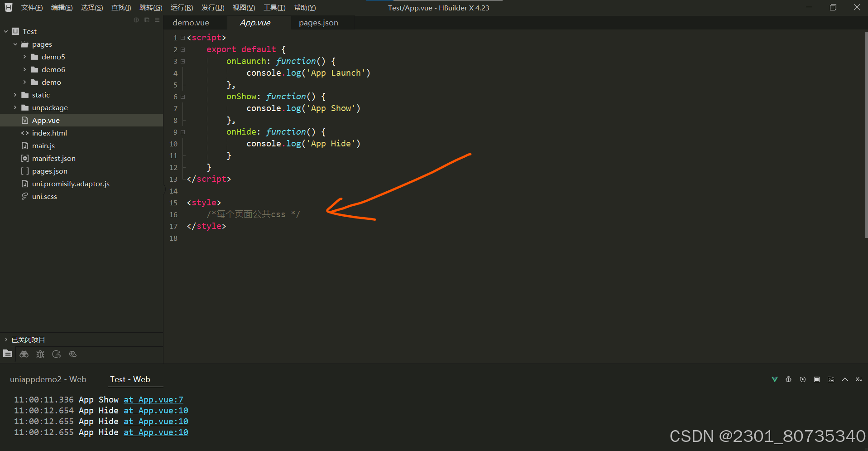Image resolution: width=868 pixels, height=451 pixels.
Task: Open project manager folder icon in sidebar footer
Action: pos(8,354)
